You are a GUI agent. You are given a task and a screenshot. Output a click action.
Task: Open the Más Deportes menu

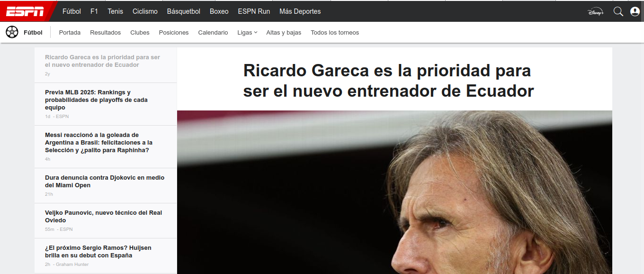click(300, 11)
